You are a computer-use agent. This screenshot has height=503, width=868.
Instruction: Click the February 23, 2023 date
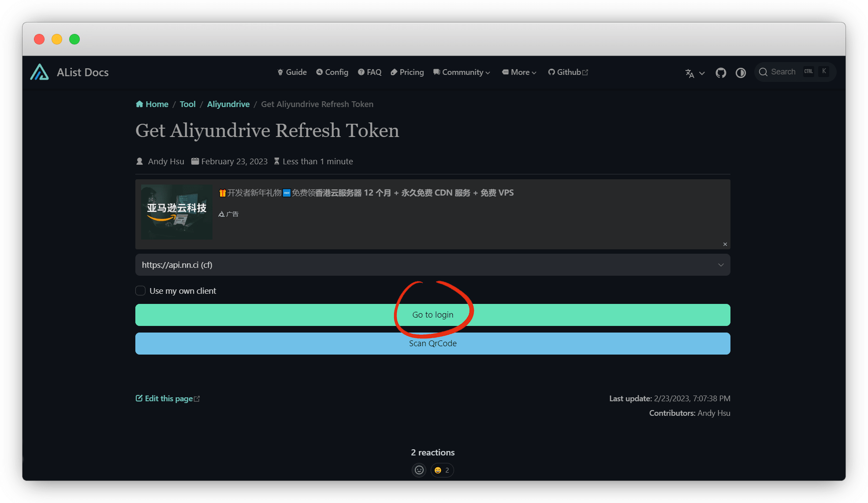[234, 162]
